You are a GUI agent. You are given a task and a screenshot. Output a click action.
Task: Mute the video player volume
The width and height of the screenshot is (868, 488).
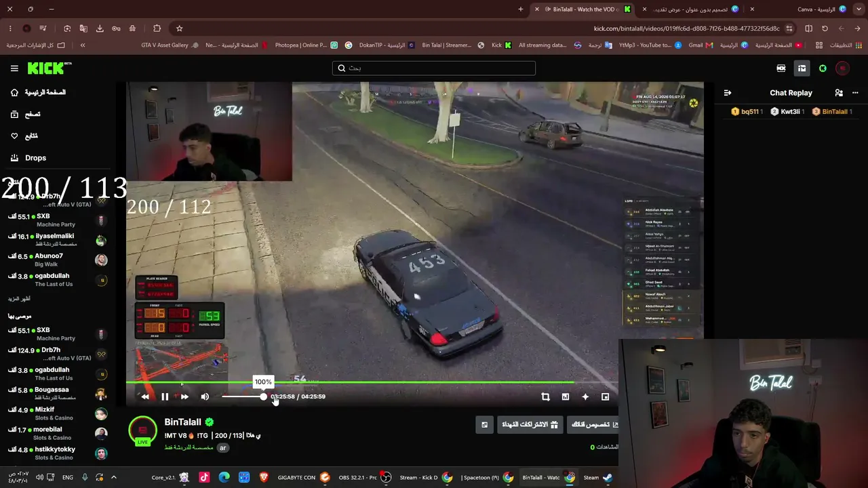coord(205,397)
